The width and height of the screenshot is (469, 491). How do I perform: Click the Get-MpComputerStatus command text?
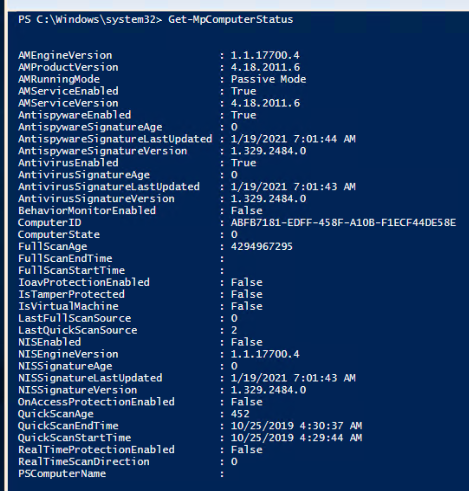tap(231, 20)
